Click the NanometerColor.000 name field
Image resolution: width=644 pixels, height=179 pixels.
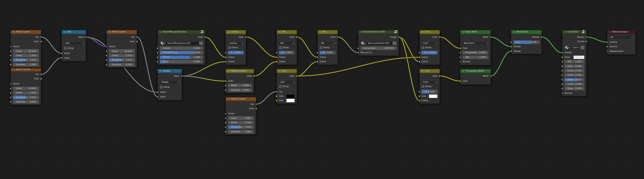(379, 43)
